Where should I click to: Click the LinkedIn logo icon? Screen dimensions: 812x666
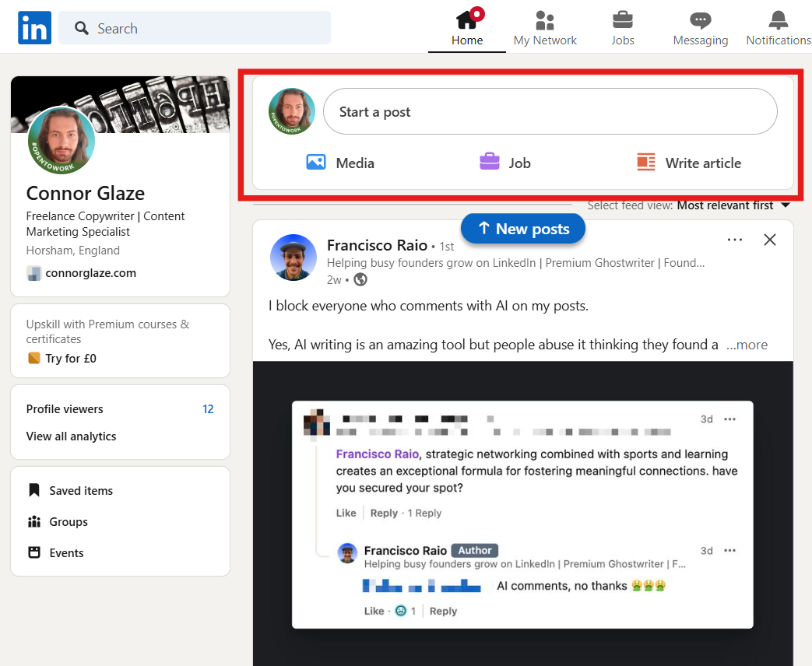tap(35, 28)
